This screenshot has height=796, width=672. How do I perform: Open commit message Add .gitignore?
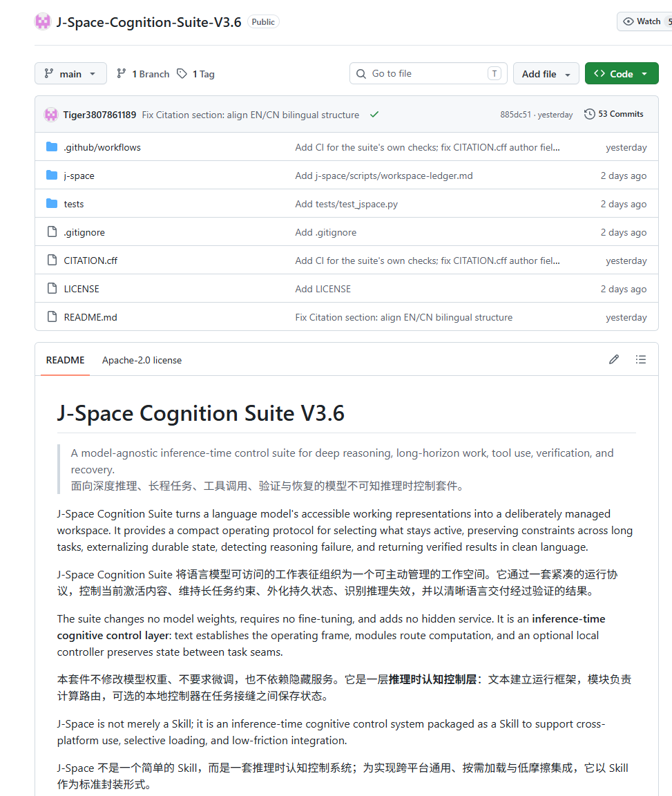pos(326,232)
